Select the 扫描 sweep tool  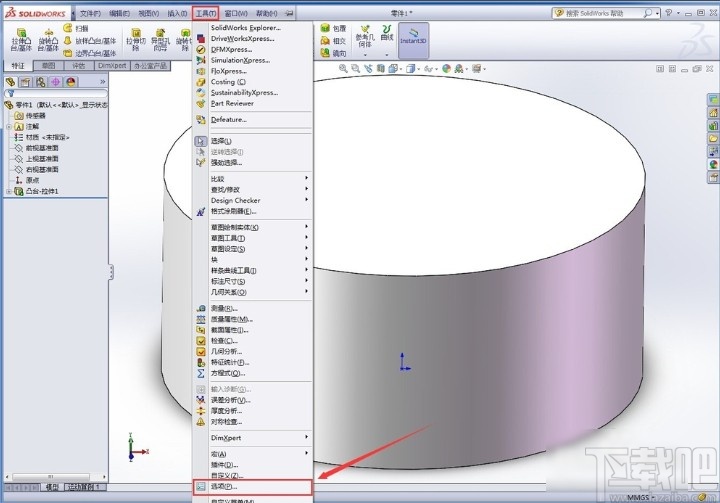tap(76, 28)
